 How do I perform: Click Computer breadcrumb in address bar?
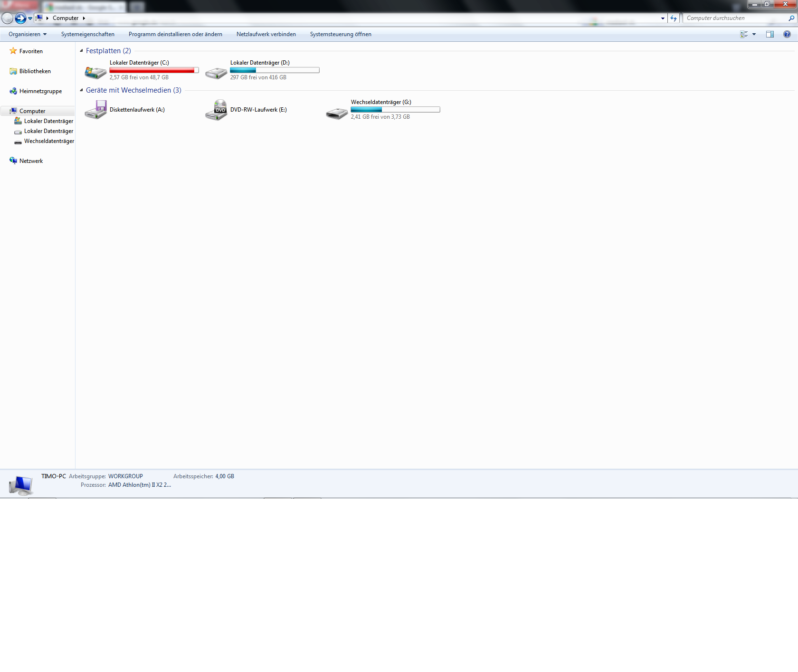pyautogui.click(x=66, y=18)
